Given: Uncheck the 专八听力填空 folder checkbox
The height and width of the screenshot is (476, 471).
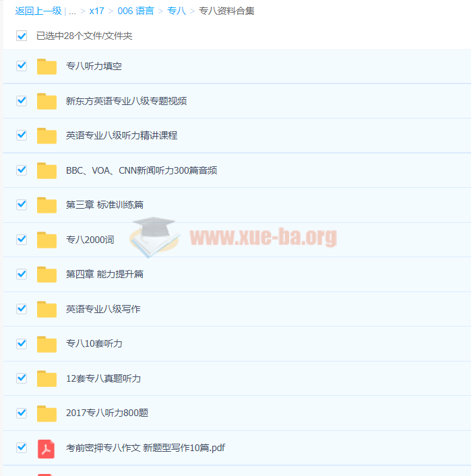Looking at the screenshot, I should coord(22,66).
